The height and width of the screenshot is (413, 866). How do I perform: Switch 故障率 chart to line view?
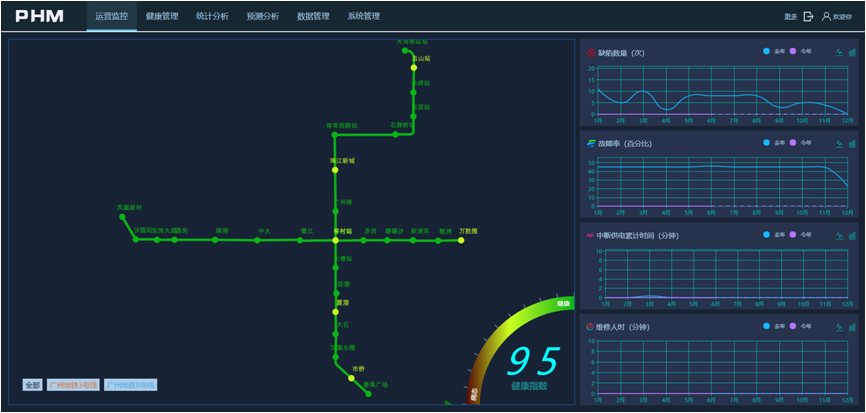pos(839,144)
